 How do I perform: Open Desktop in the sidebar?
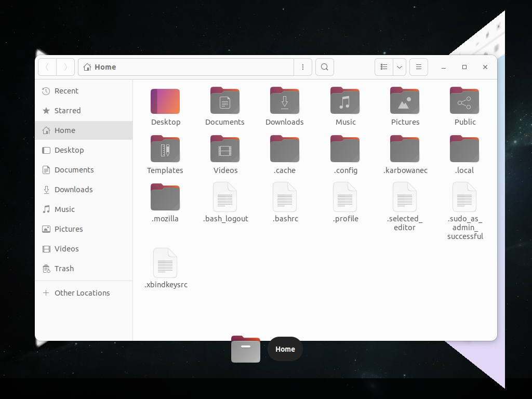point(84,150)
